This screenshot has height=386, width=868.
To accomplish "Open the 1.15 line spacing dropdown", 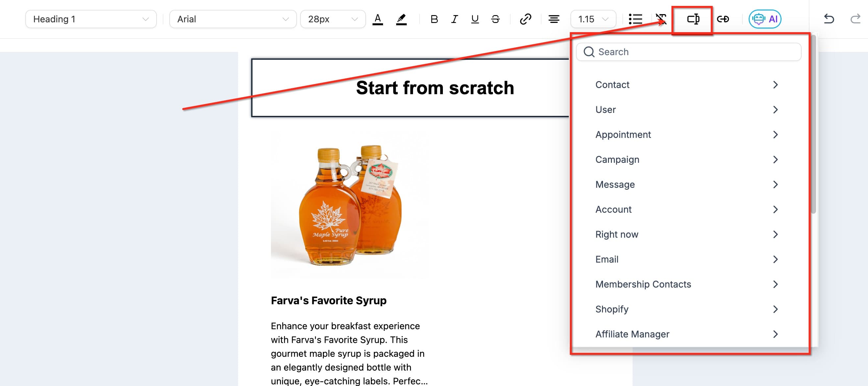I will [x=593, y=19].
